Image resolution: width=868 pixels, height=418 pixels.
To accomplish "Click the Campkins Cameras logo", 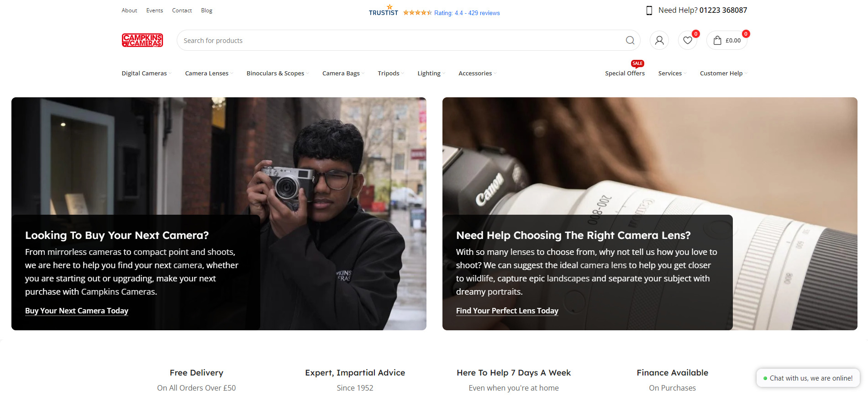I will 142,40.
